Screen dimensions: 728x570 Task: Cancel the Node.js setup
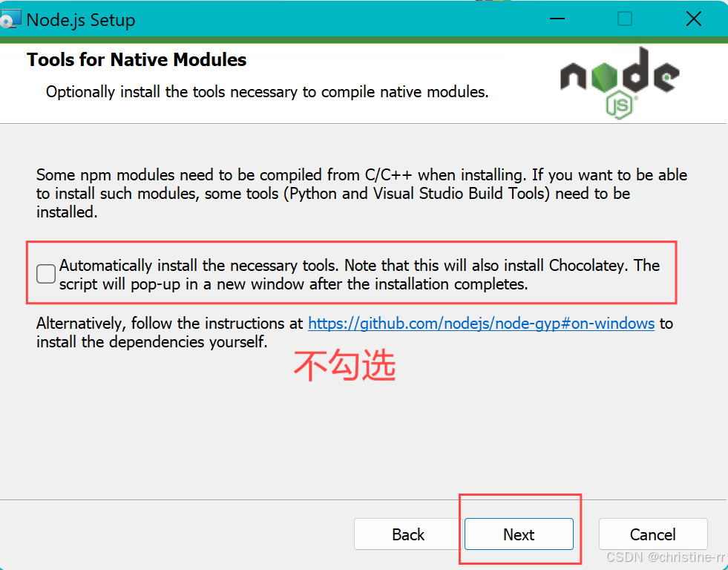(x=653, y=534)
